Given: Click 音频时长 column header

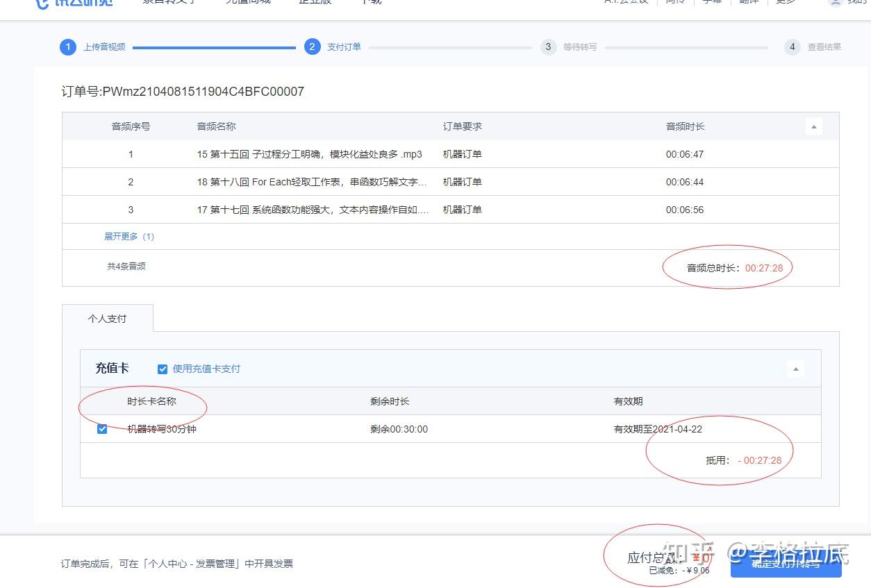Looking at the screenshot, I should 686,126.
